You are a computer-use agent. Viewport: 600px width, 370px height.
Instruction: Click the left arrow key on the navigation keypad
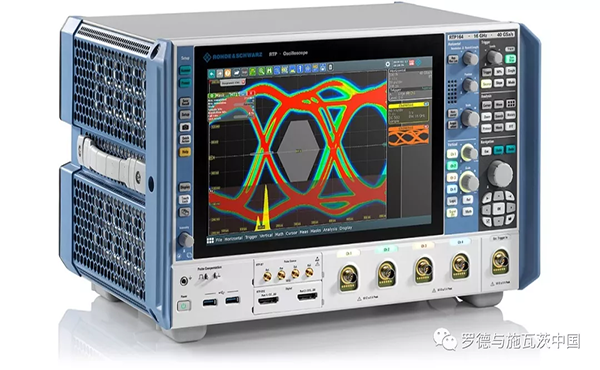tap(486, 210)
